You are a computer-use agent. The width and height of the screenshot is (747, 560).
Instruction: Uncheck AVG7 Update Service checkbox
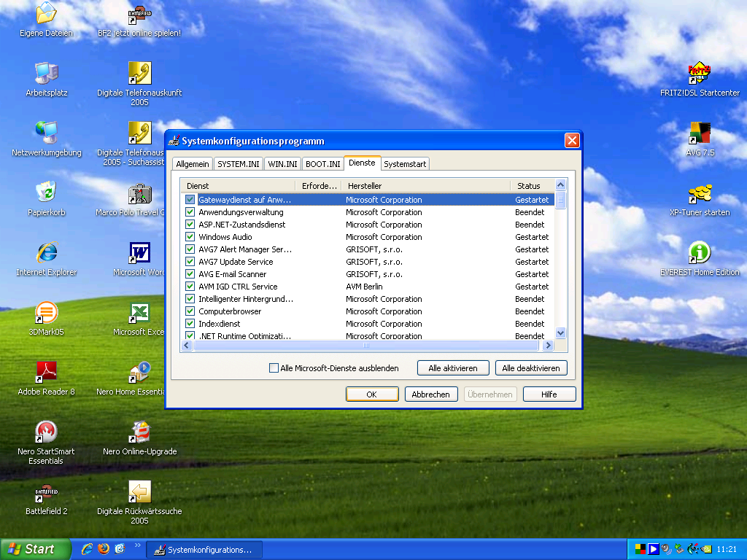190,262
